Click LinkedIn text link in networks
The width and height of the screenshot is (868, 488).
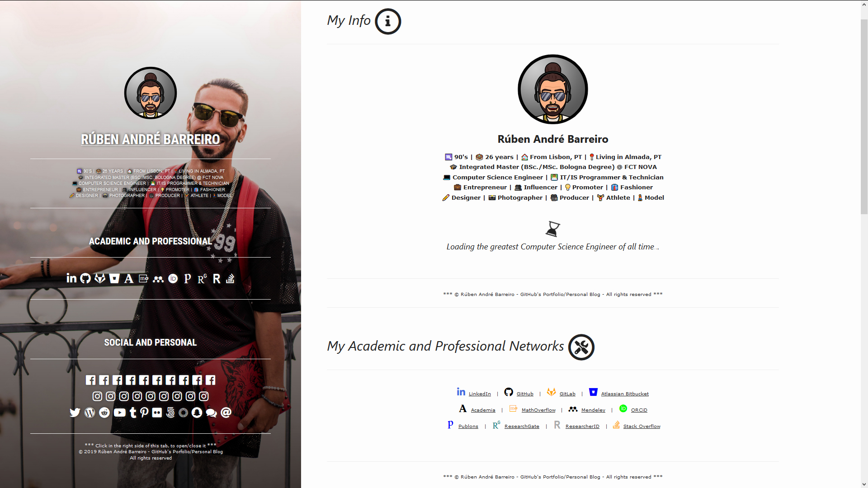[479, 393]
